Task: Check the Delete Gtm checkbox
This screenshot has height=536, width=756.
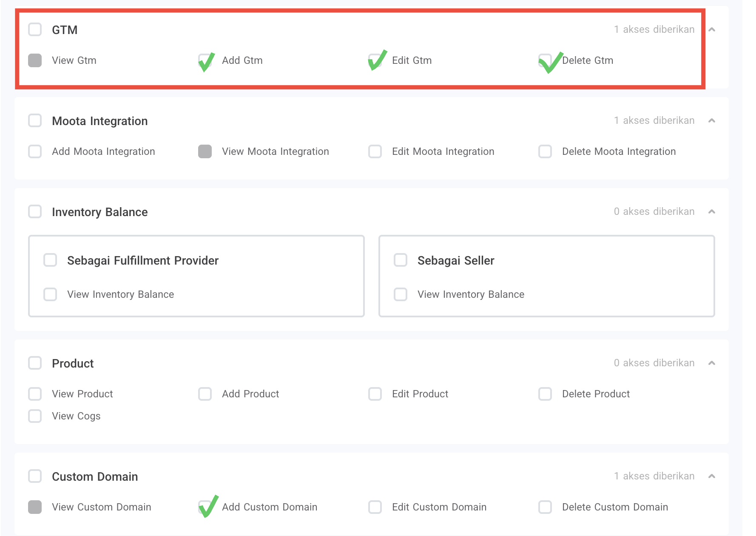Action: click(x=545, y=60)
